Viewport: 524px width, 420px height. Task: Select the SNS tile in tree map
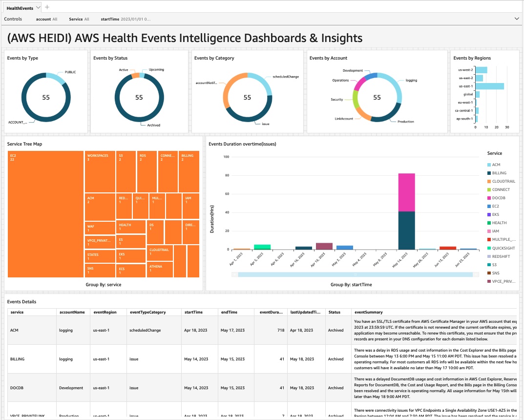click(100, 271)
